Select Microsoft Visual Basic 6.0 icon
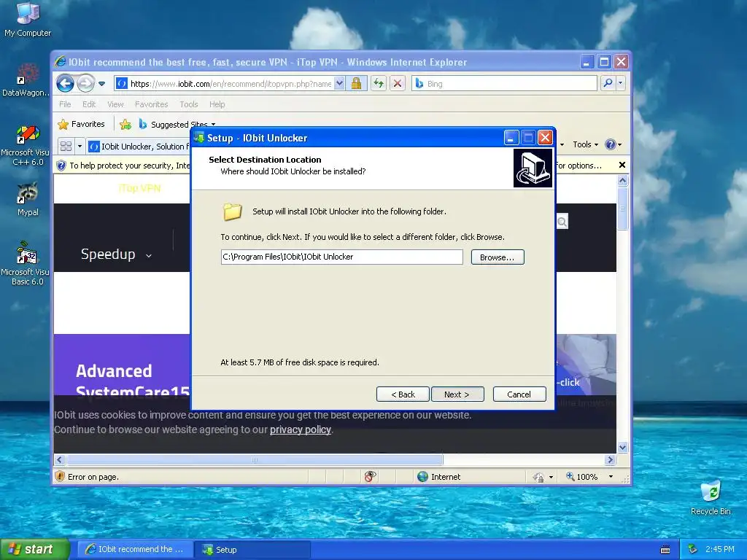The width and height of the screenshot is (747, 560). (26, 263)
